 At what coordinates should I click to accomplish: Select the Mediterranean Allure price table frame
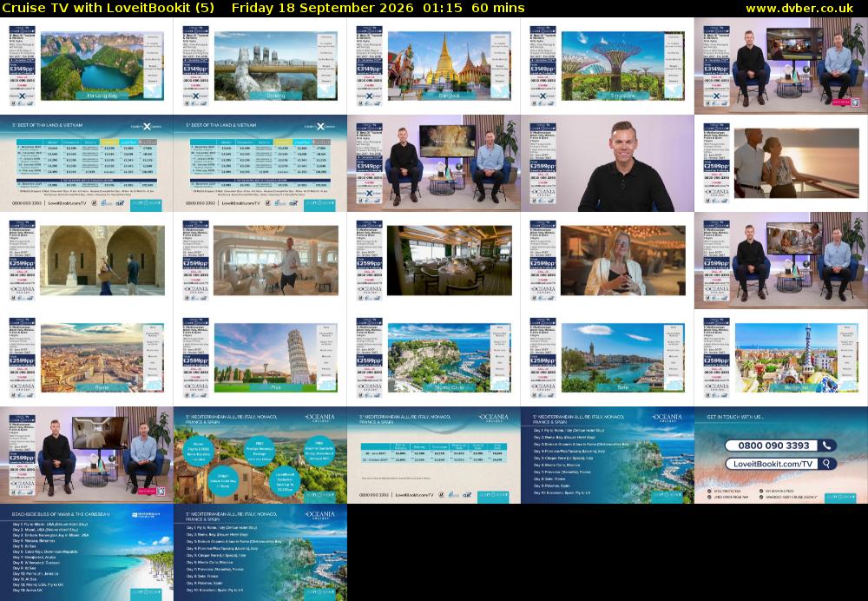point(433,455)
